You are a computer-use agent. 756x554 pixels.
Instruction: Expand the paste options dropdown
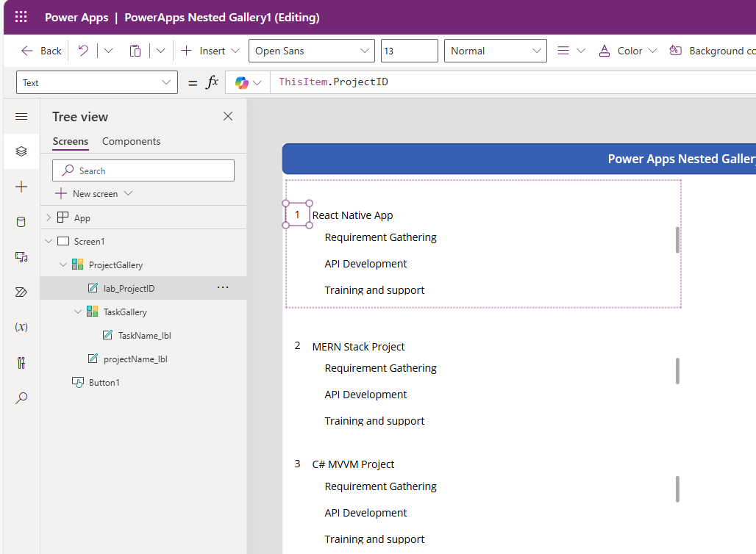(x=160, y=51)
